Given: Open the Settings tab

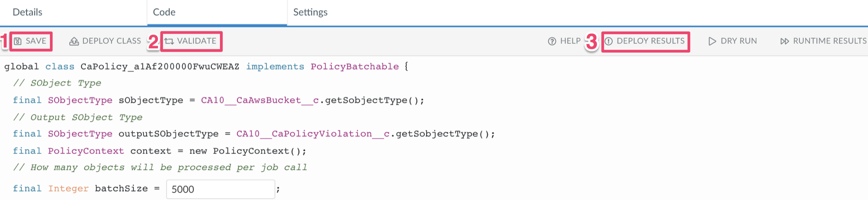Looking at the screenshot, I should pyautogui.click(x=310, y=12).
